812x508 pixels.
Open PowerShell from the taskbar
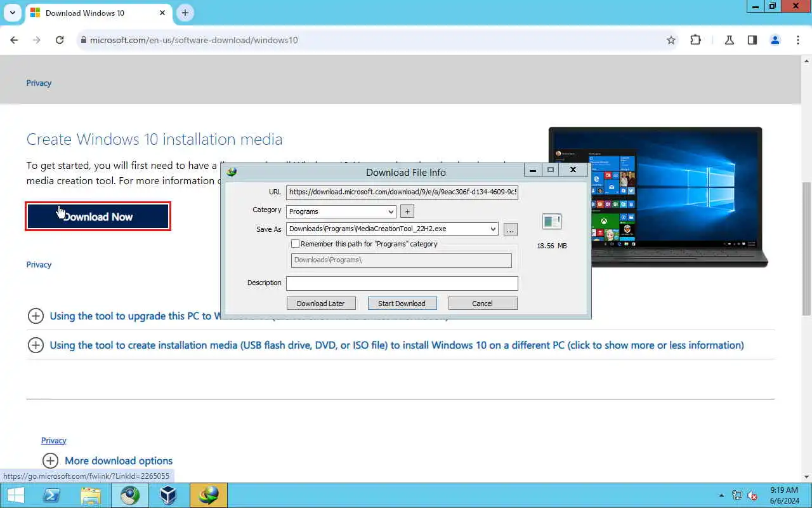[x=51, y=495]
